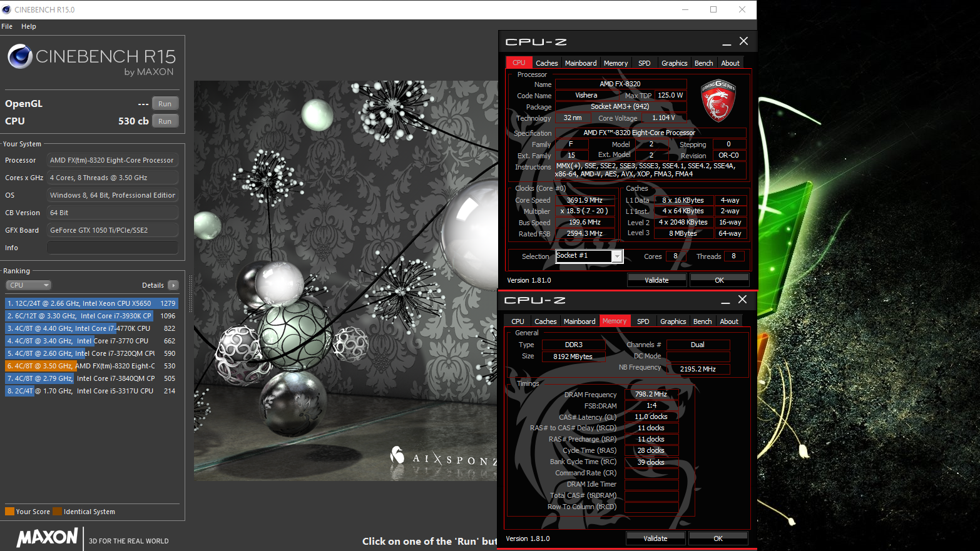Open the File menu in Cinebench
The image size is (980, 551).
(7, 26)
